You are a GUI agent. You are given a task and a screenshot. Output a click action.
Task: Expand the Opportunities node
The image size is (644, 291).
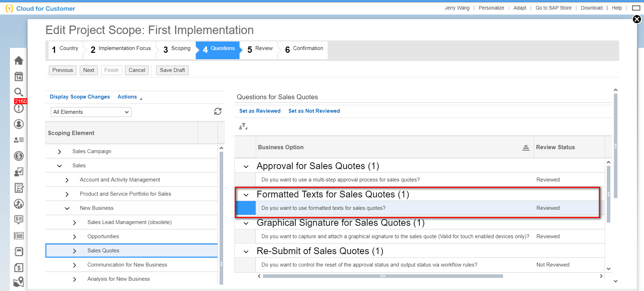tap(74, 237)
